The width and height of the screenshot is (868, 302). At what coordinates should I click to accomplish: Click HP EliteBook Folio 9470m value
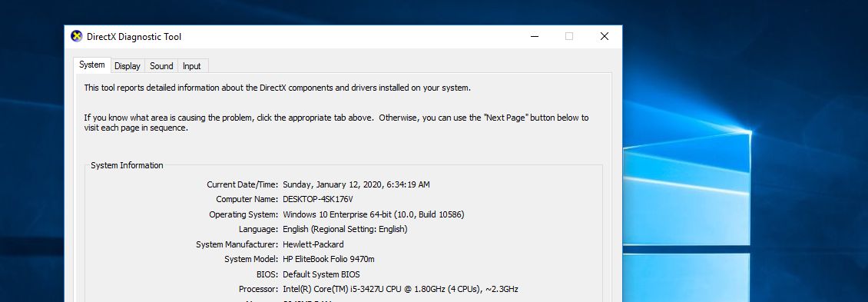coord(329,259)
